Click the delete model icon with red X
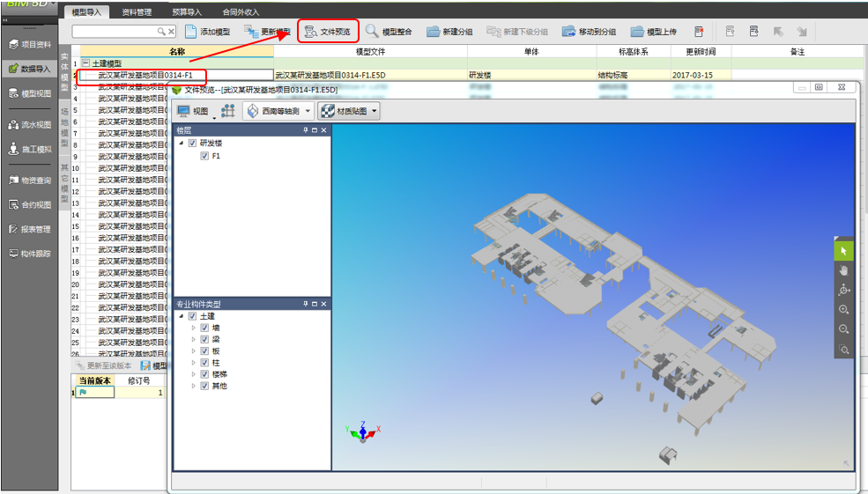This screenshot has height=494, width=868. (699, 32)
